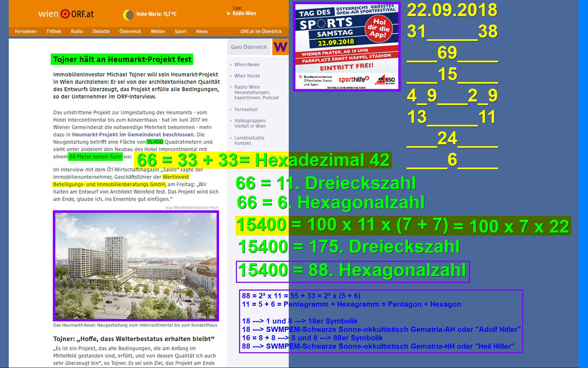Image resolution: width=588 pixels, height=368 pixels.
Task: Click the highlighted 15.400 figure in the article
Action: 155,142
